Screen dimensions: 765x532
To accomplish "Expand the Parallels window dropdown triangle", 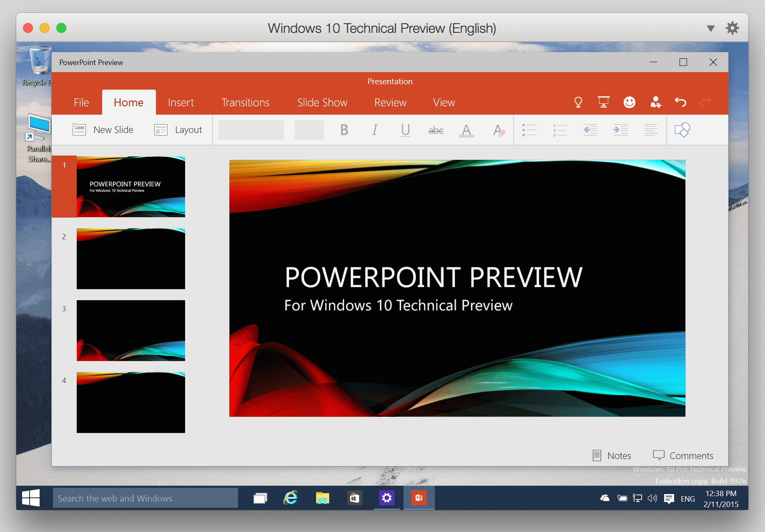I will tap(711, 28).
